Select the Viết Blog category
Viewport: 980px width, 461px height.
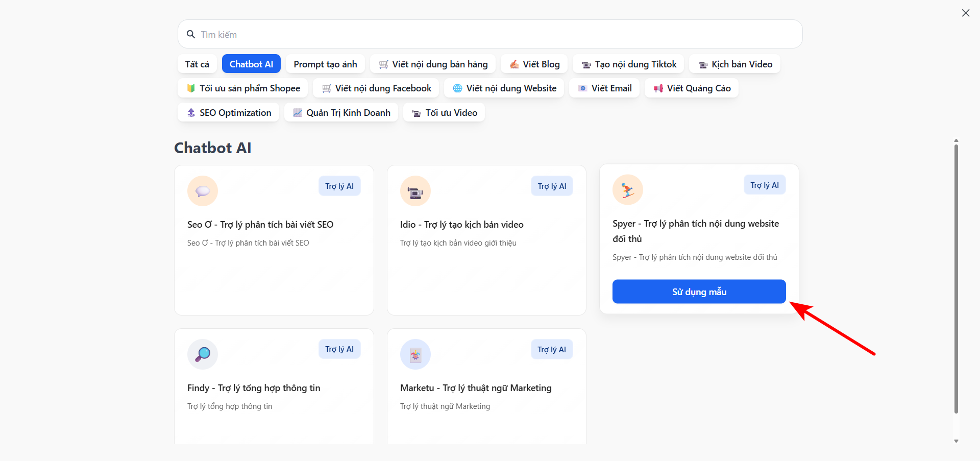[x=533, y=64]
